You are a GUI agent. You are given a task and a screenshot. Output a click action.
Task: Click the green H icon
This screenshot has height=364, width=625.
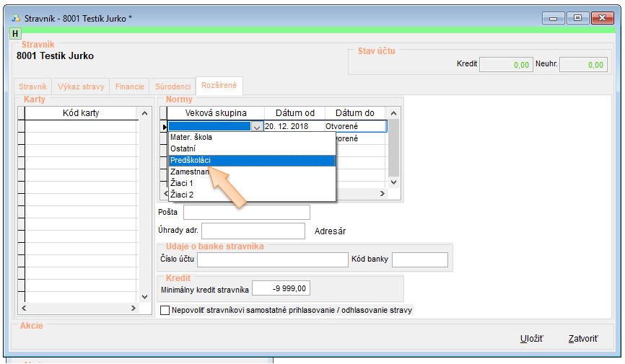coord(16,34)
